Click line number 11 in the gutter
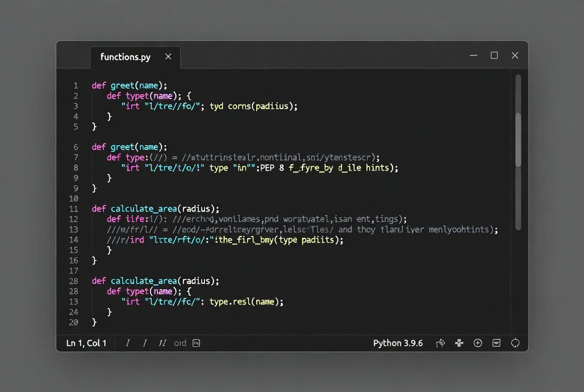Viewport: 584px width, 392px height. 73,209
